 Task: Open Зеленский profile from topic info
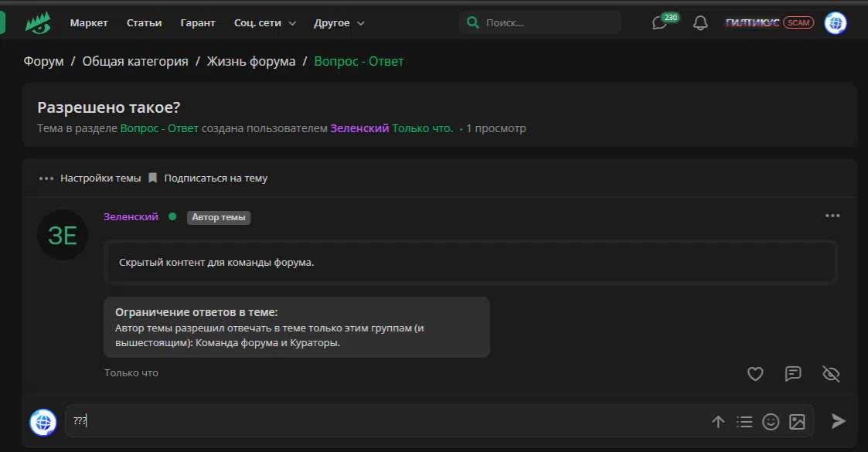click(359, 128)
